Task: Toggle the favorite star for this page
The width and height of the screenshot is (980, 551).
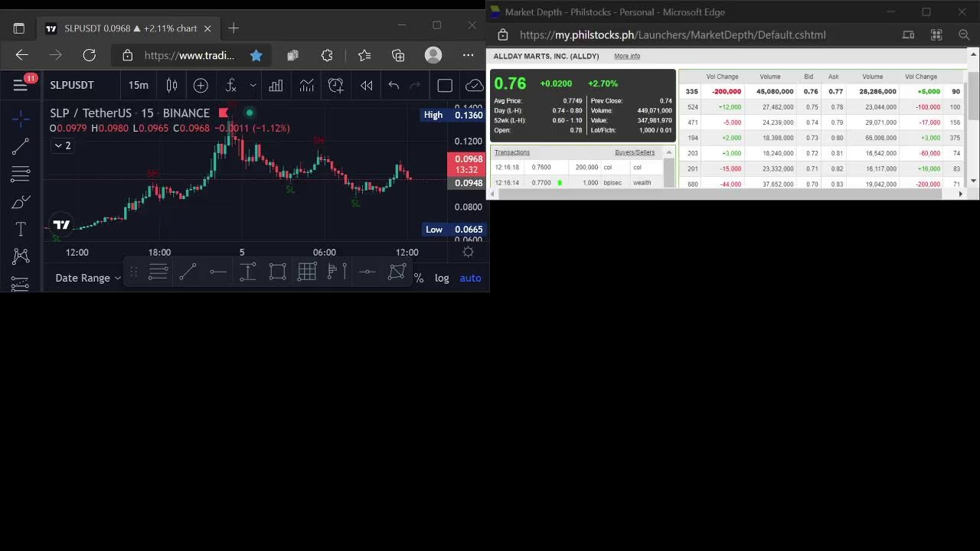Action: [x=256, y=55]
